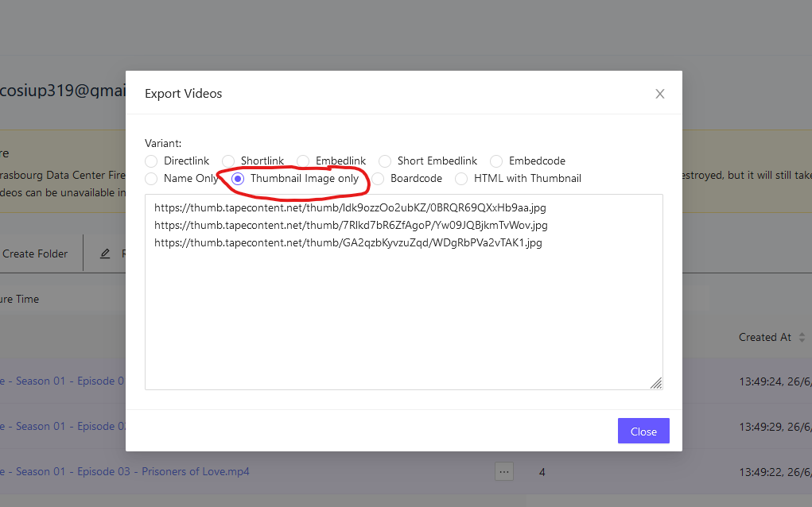Close the Export Videos dialog with X
The height and width of the screenshot is (507, 812).
coord(659,94)
